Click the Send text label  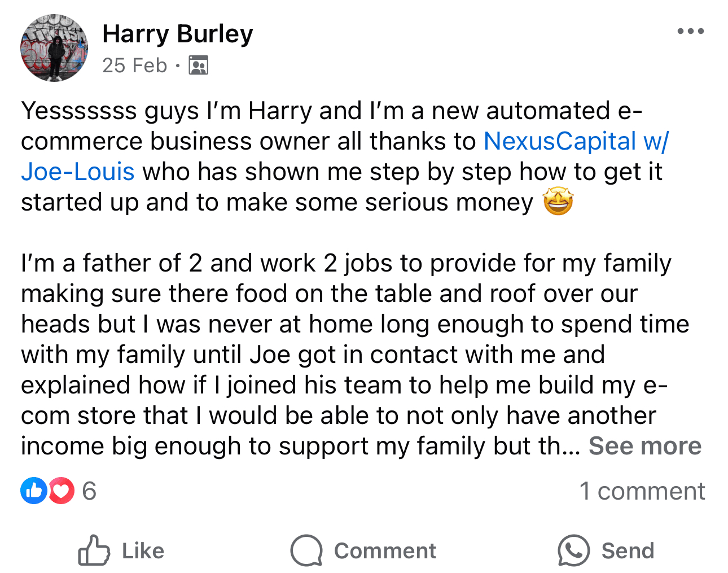pyautogui.click(x=628, y=551)
